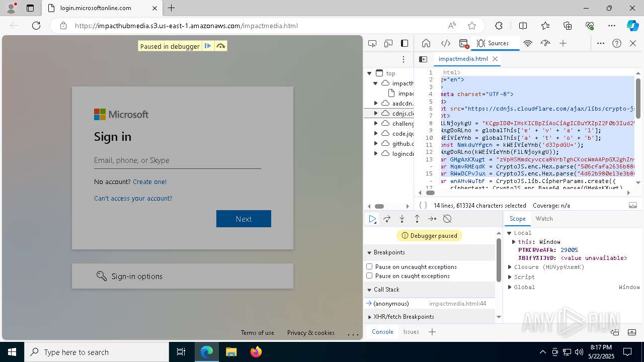Collapse the Local scope
Image resolution: width=644 pixels, height=362 pixels.
510,233
